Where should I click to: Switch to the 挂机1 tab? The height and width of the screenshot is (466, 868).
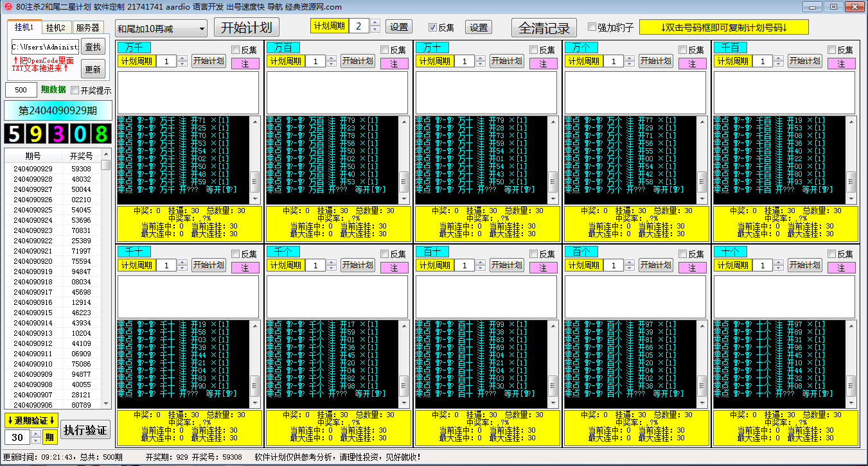[24, 27]
